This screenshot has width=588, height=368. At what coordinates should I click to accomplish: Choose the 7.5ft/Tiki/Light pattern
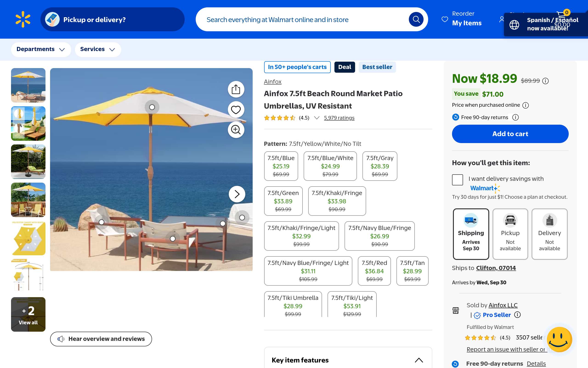tap(352, 304)
